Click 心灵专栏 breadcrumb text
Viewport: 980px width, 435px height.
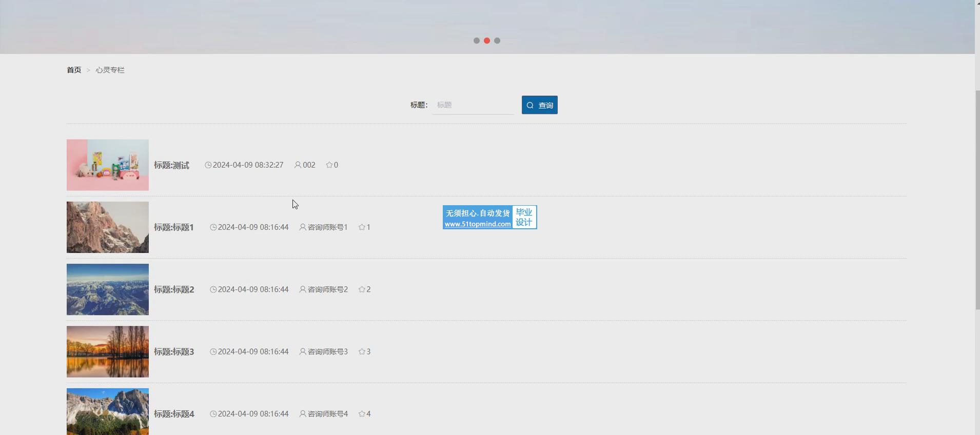110,70
